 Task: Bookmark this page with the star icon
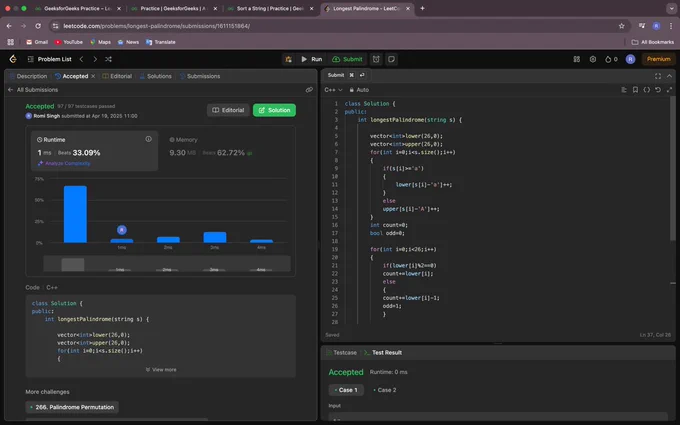(x=621, y=26)
